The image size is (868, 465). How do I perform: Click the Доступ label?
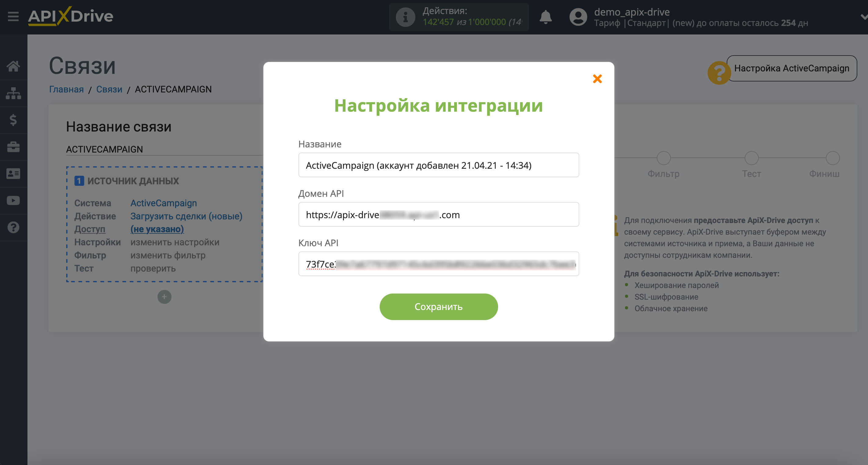click(90, 229)
